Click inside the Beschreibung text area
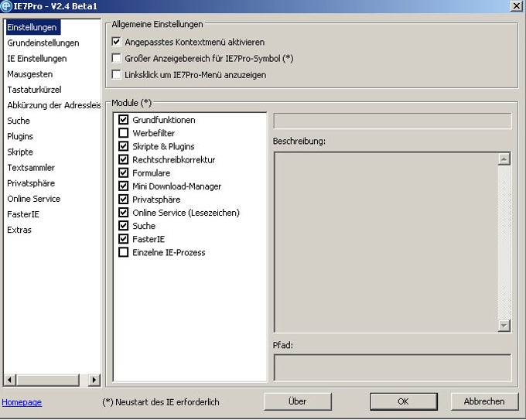Image resolution: width=526 pixels, height=420 pixels. click(386, 242)
